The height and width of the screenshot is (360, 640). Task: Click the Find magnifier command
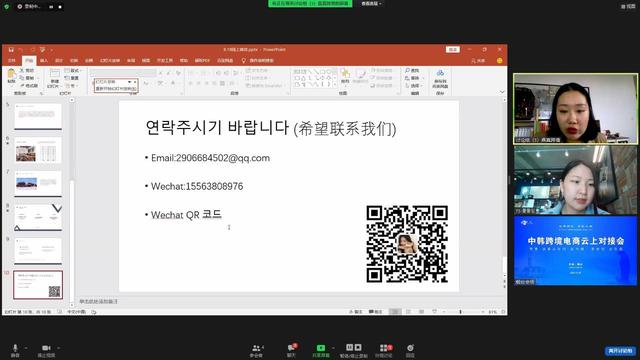click(412, 71)
